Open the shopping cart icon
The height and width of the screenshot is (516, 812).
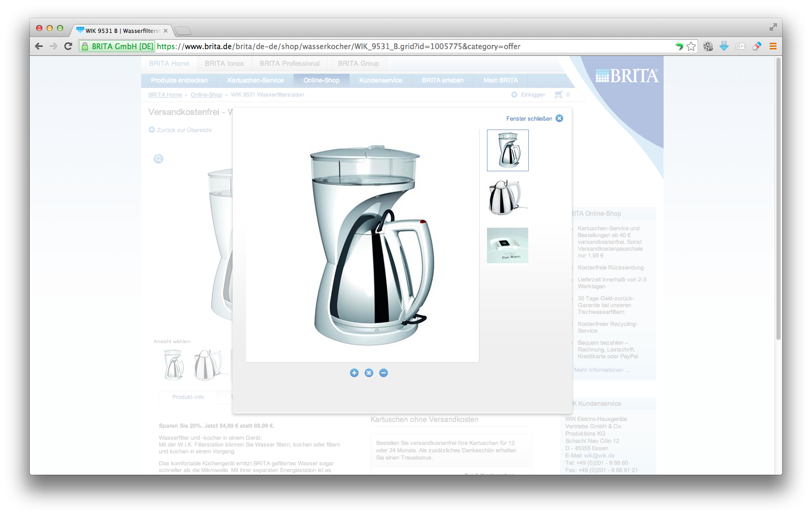pyautogui.click(x=559, y=95)
